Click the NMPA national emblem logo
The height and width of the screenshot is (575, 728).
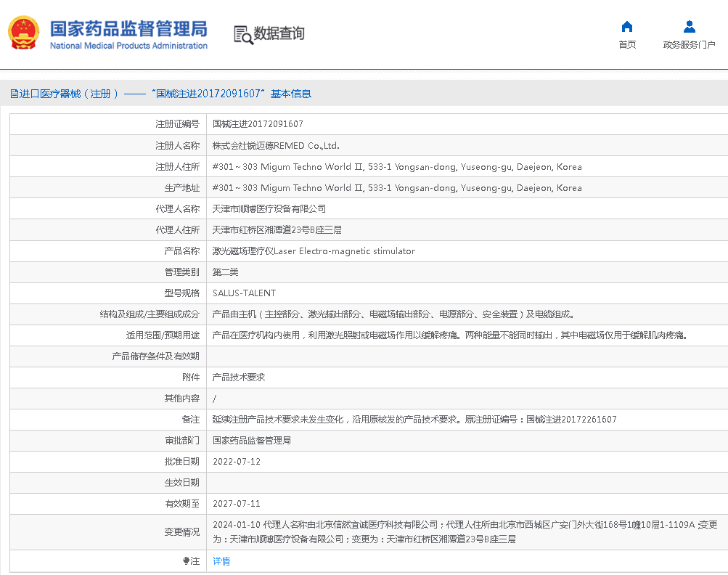coord(23,33)
